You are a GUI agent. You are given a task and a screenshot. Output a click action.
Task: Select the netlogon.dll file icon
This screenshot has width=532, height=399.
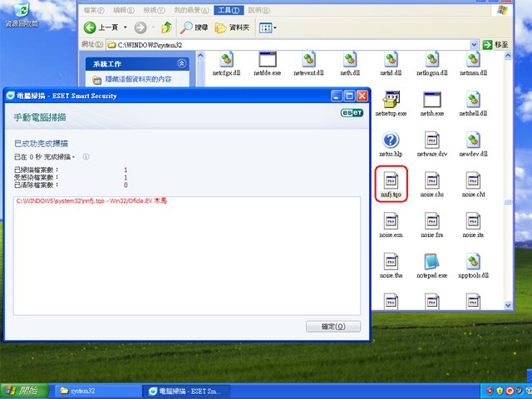point(432,60)
